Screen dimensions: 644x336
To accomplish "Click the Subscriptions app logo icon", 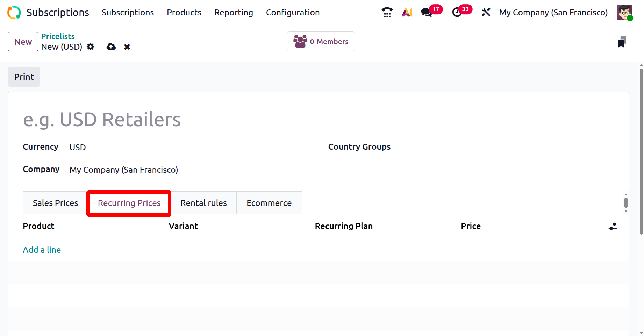I will coord(14,13).
